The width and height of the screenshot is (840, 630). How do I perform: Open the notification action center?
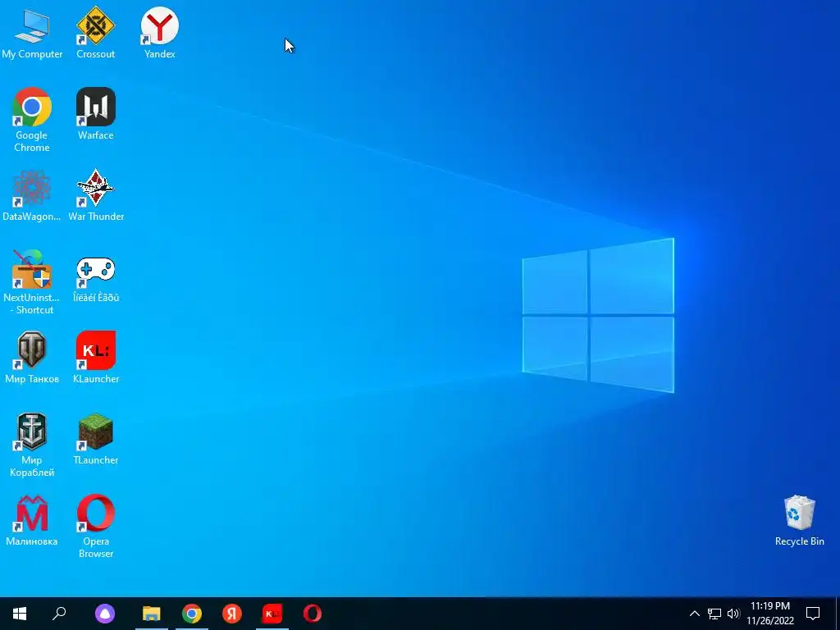pyautogui.click(x=813, y=614)
